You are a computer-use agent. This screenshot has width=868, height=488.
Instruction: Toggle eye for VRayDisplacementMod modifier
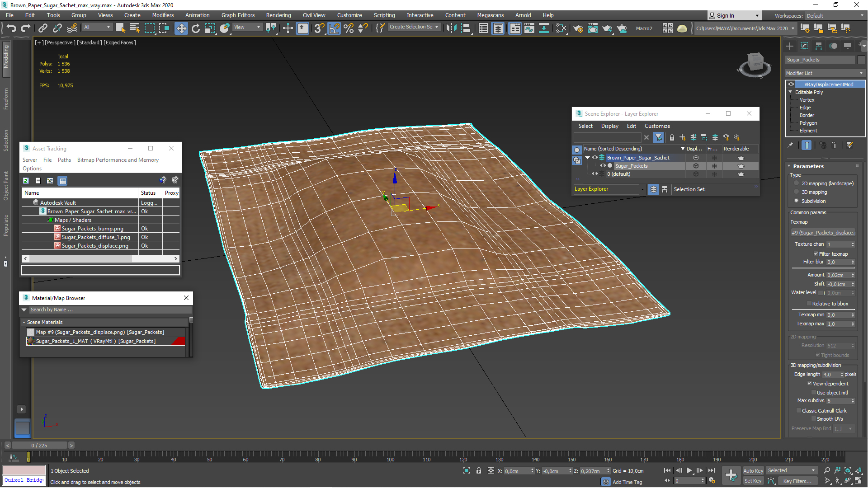click(x=791, y=84)
